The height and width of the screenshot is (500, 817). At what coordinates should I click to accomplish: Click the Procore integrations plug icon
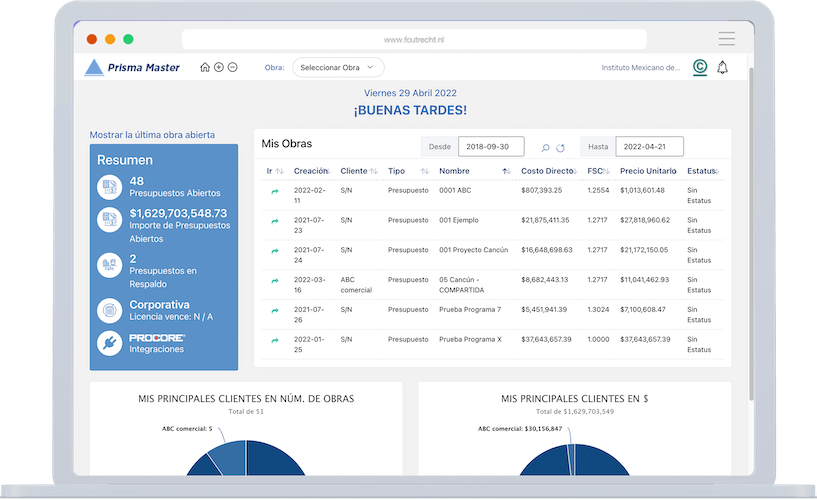pos(109,343)
